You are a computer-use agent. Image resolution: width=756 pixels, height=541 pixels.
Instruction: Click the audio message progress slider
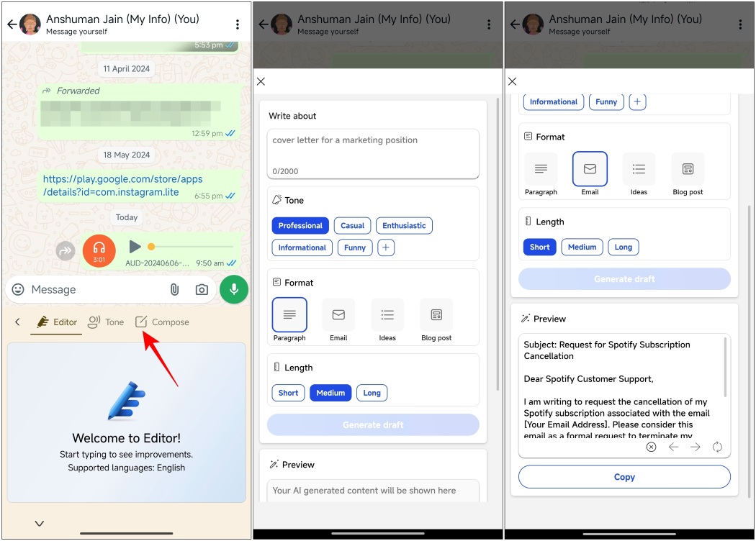tap(191, 247)
